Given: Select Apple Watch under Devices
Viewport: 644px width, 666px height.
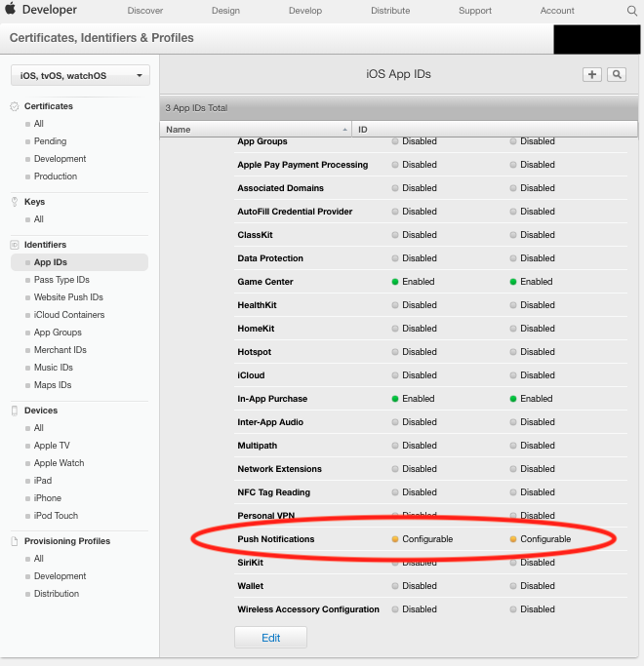Looking at the screenshot, I should [59, 463].
